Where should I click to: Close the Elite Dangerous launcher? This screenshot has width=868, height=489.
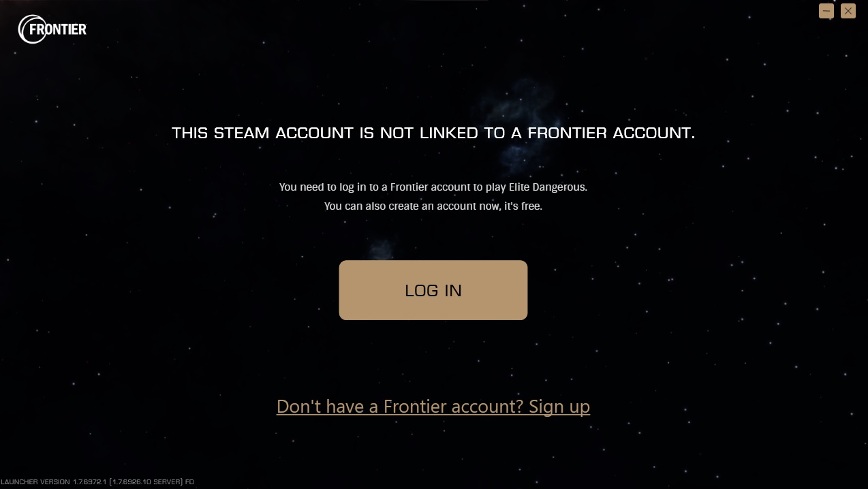(x=848, y=11)
